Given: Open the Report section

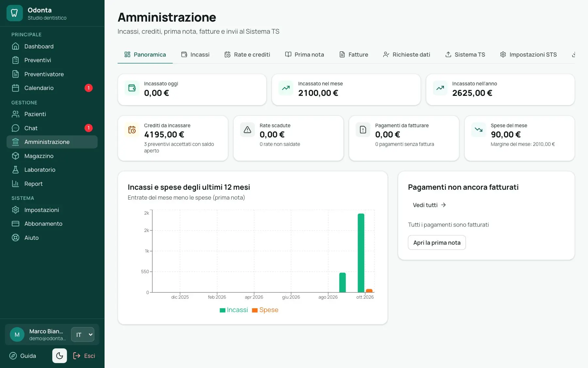Looking at the screenshot, I should click(x=52, y=184).
